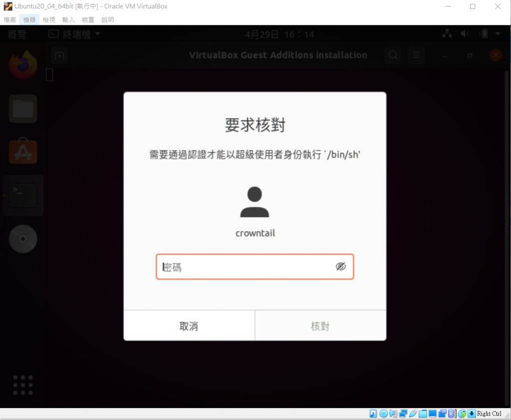The height and width of the screenshot is (420, 511).
Task: Open the 輸入 menu
Action: [x=68, y=20]
